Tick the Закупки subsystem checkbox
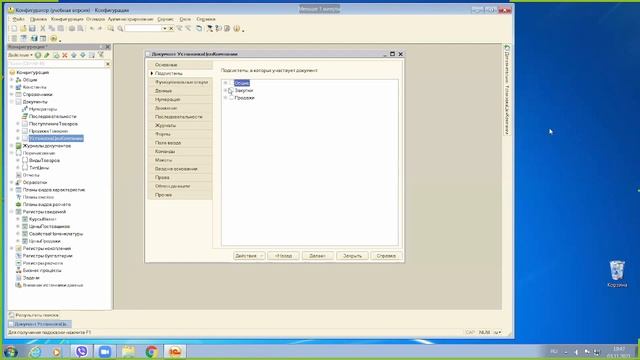 (x=231, y=91)
